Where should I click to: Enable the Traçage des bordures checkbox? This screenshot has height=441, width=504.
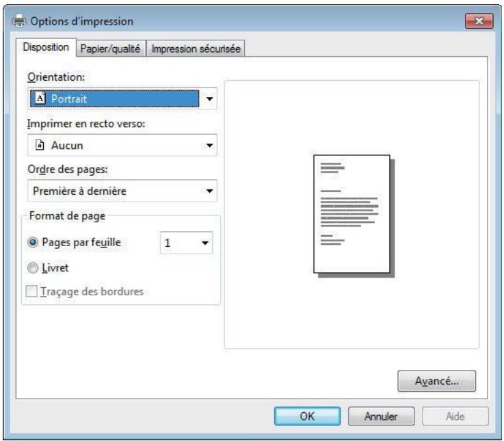point(31,291)
